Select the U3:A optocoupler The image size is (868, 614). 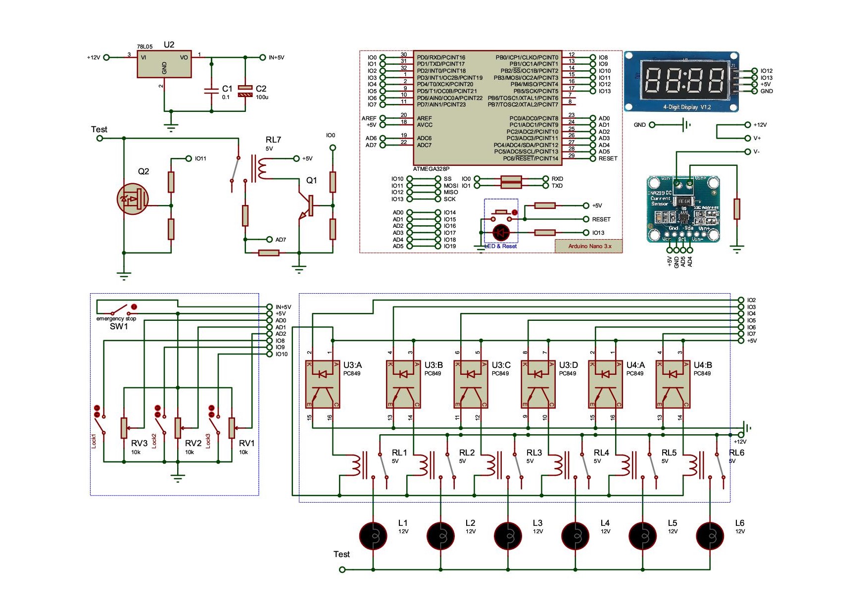(x=323, y=384)
